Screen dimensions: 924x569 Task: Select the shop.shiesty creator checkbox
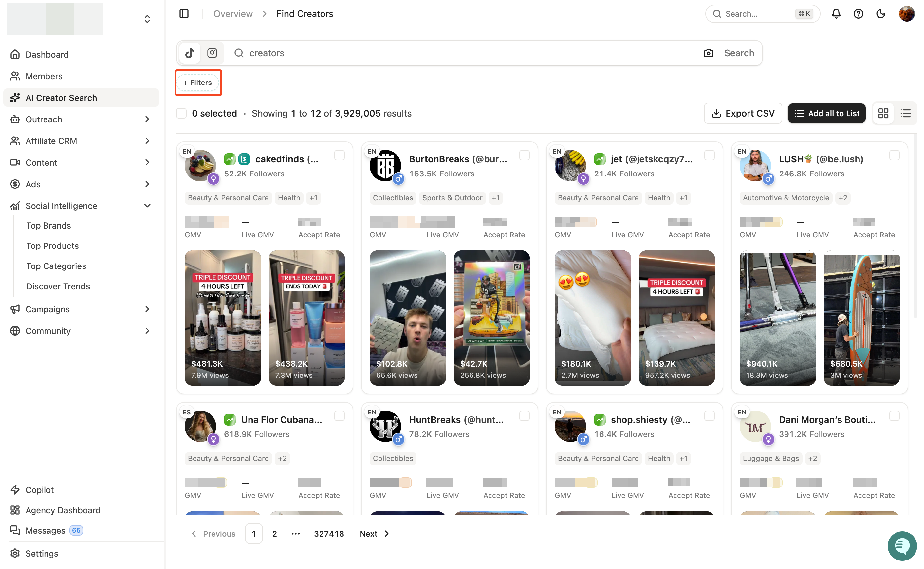coord(710,416)
